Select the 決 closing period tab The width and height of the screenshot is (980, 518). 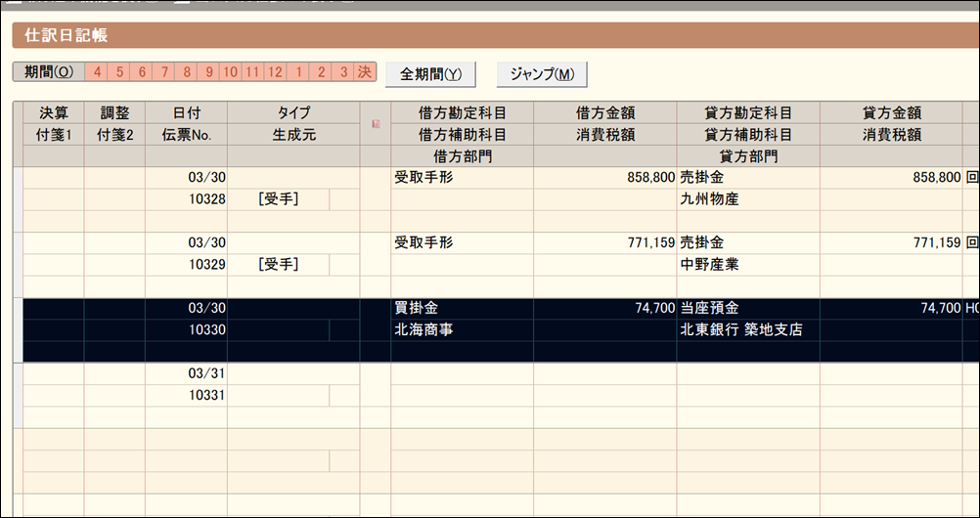point(365,72)
